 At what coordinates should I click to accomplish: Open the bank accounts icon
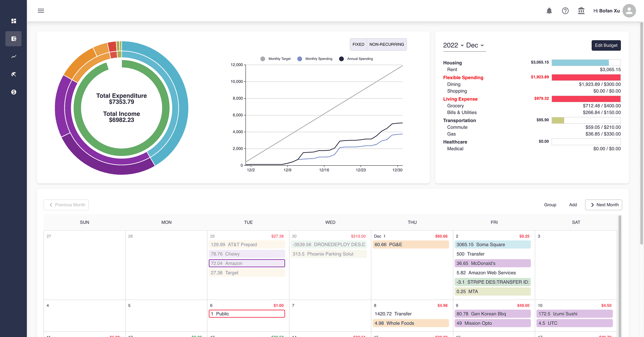[581, 11]
